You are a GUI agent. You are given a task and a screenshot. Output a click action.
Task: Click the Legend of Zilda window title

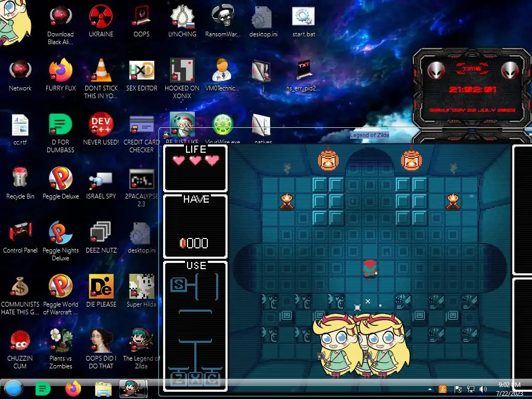click(x=369, y=135)
